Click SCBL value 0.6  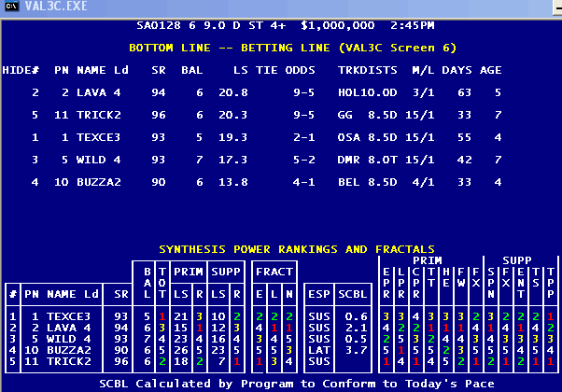tap(357, 316)
